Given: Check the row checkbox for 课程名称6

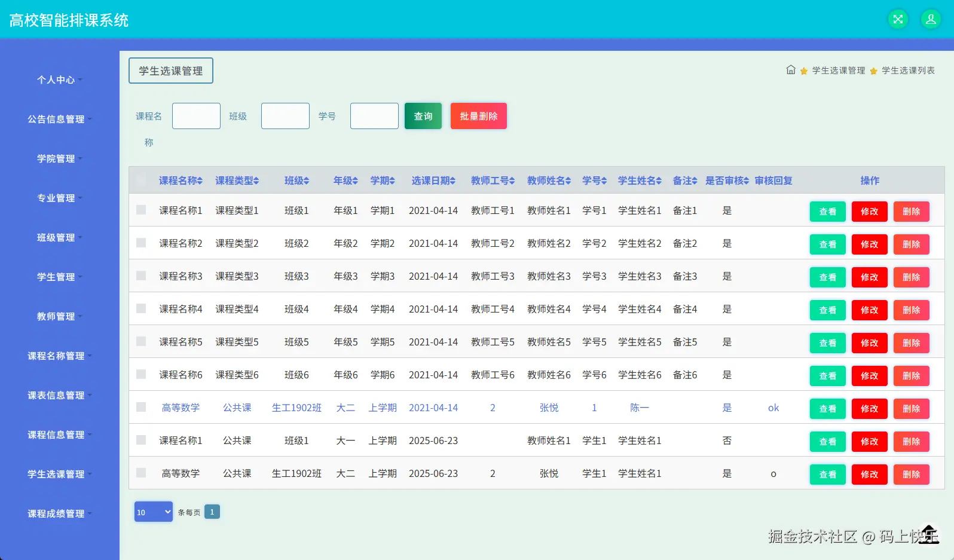Looking at the screenshot, I should click(141, 374).
